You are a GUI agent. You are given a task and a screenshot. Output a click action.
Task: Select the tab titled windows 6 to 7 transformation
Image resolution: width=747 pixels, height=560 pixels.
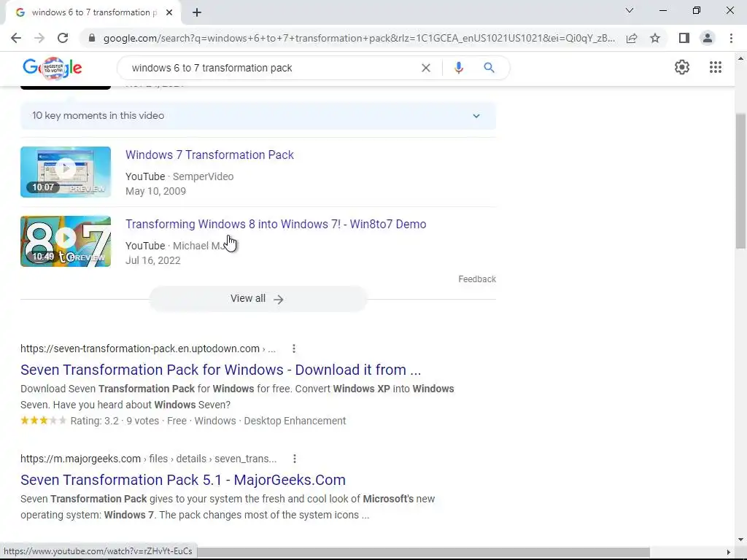point(93,12)
